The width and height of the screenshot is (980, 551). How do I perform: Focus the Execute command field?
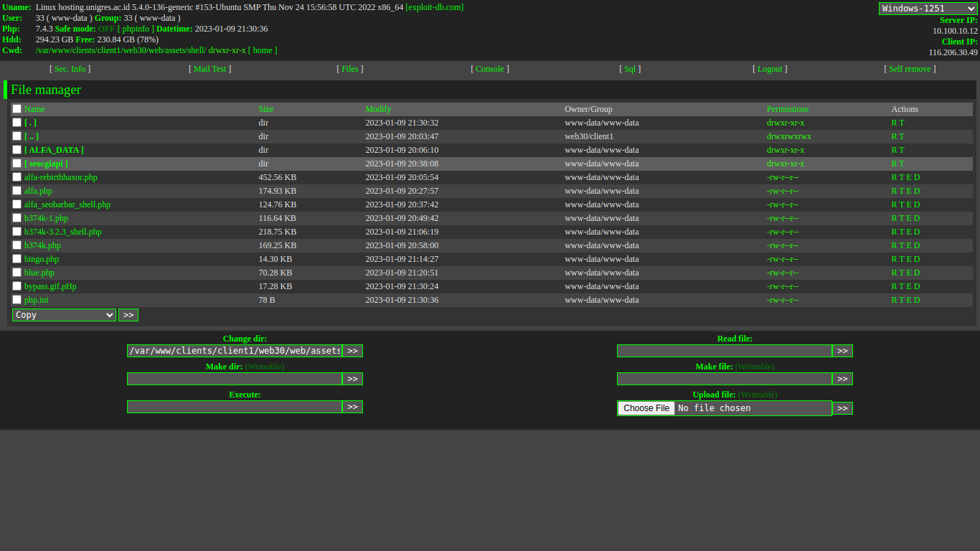(x=235, y=407)
